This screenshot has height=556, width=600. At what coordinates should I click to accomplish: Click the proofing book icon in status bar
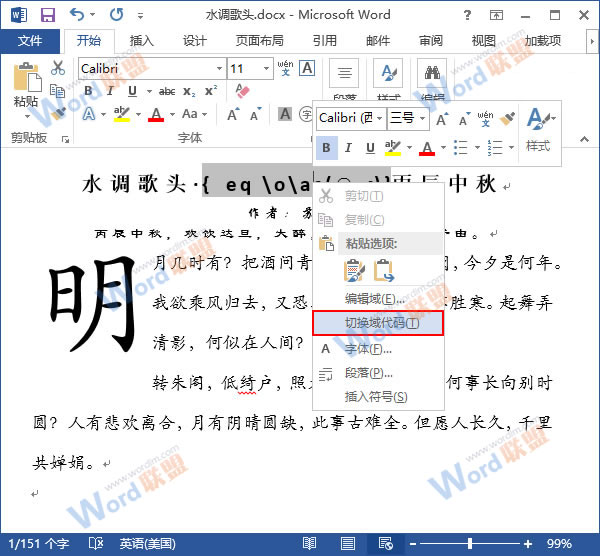pyautogui.click(x=96, y=543)
